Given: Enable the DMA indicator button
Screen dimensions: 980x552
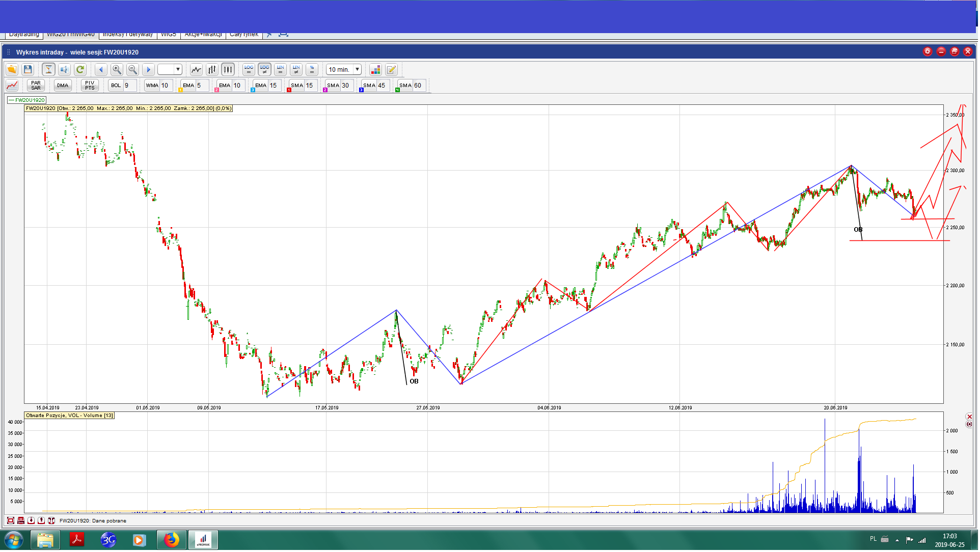Looking at the screenshot, I should coord(63,86).
